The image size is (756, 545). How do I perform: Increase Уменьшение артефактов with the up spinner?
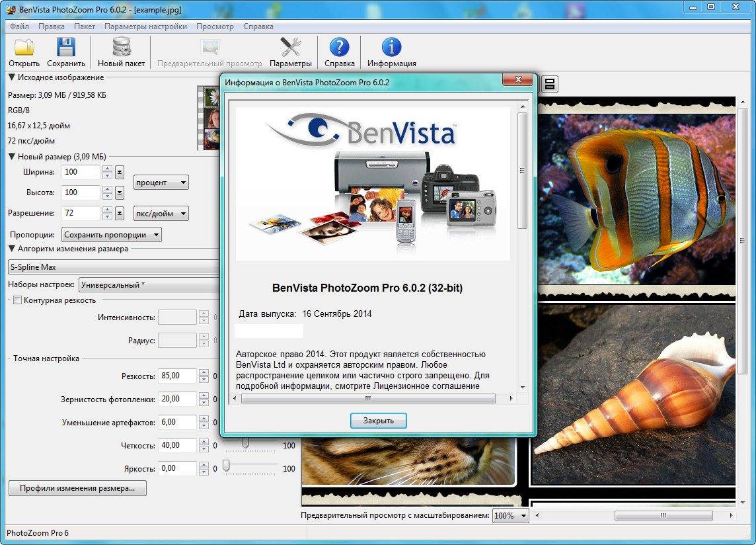click(204, 419)
